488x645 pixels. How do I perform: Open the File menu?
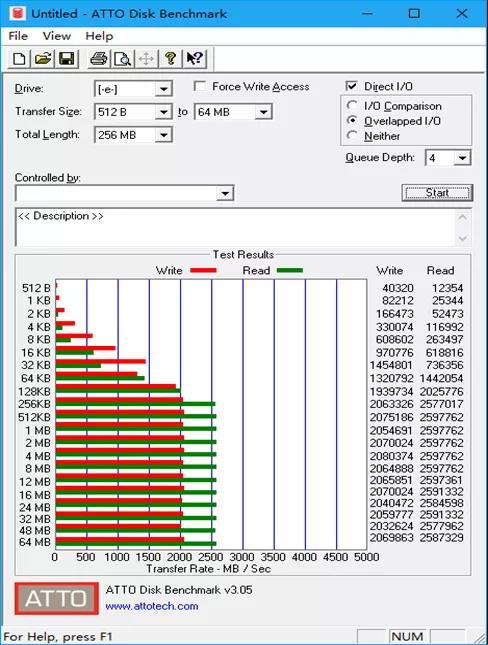pos(18,36)
